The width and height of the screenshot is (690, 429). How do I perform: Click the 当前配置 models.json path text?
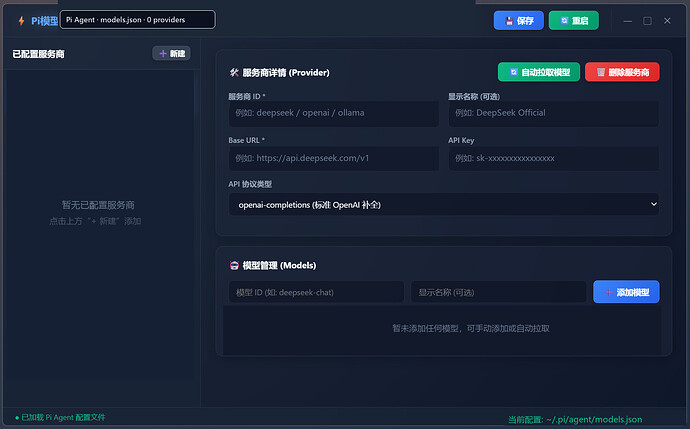[x=575, y=419]
